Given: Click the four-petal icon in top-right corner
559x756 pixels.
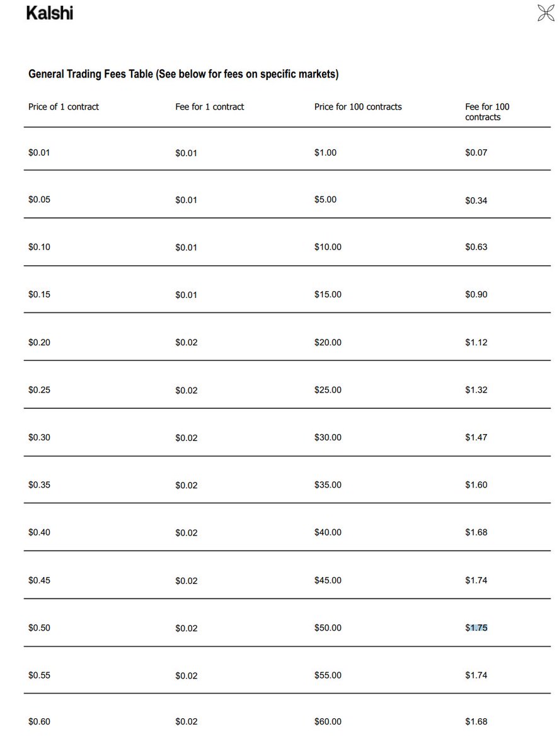Looking at the screenshot, I should pos(545,13).
